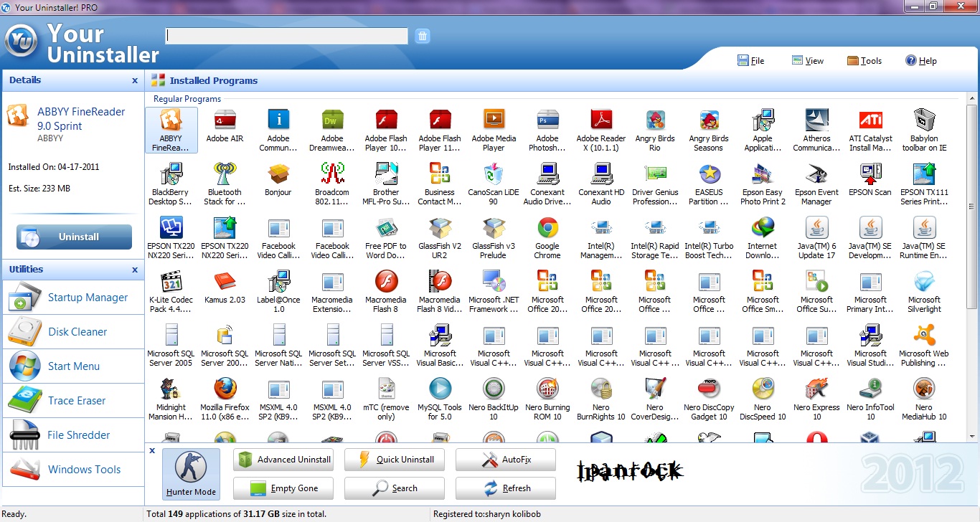Click the blue Uninstall button
980x522 pixels.
point(74,237)
